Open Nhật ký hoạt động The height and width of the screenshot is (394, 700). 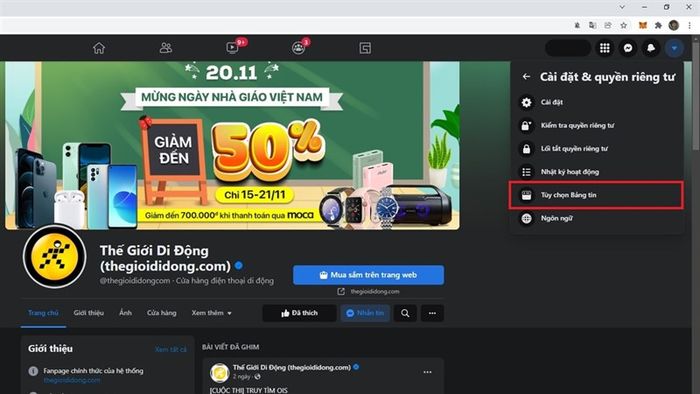(x=597, y=172)
